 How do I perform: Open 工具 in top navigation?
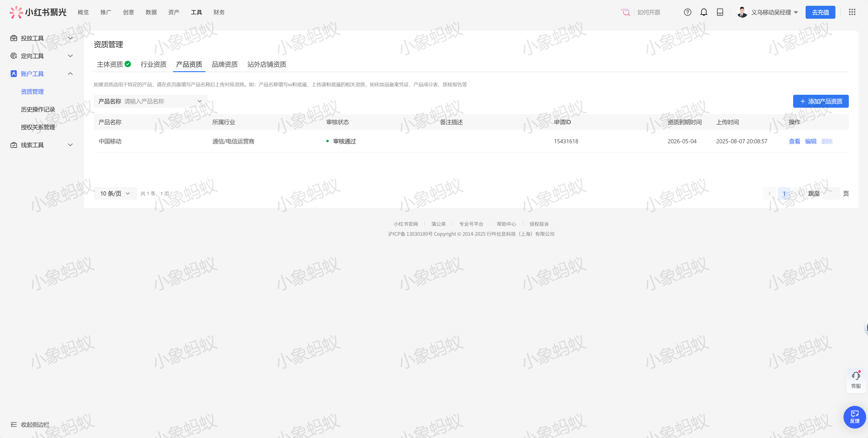coord(196,12)
